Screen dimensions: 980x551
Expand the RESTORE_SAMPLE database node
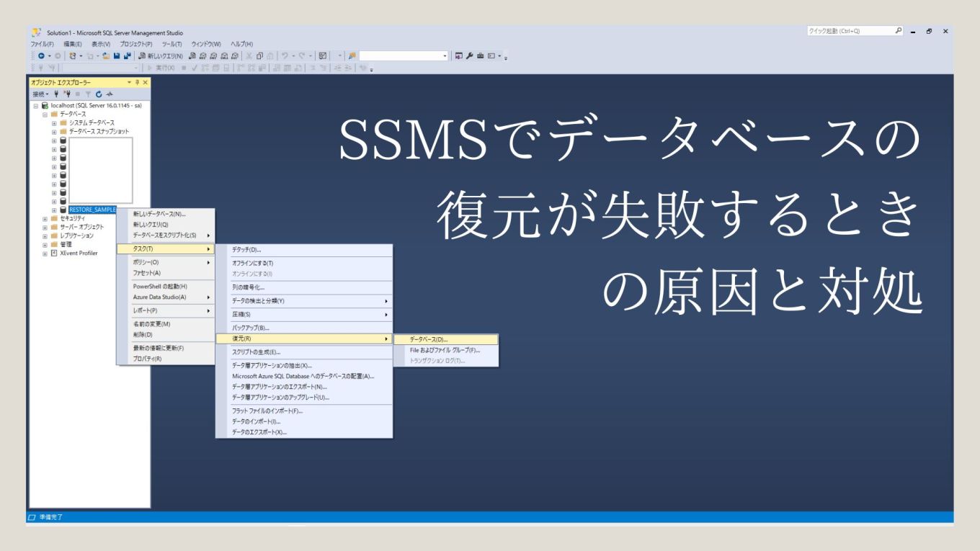click(54, 210)
